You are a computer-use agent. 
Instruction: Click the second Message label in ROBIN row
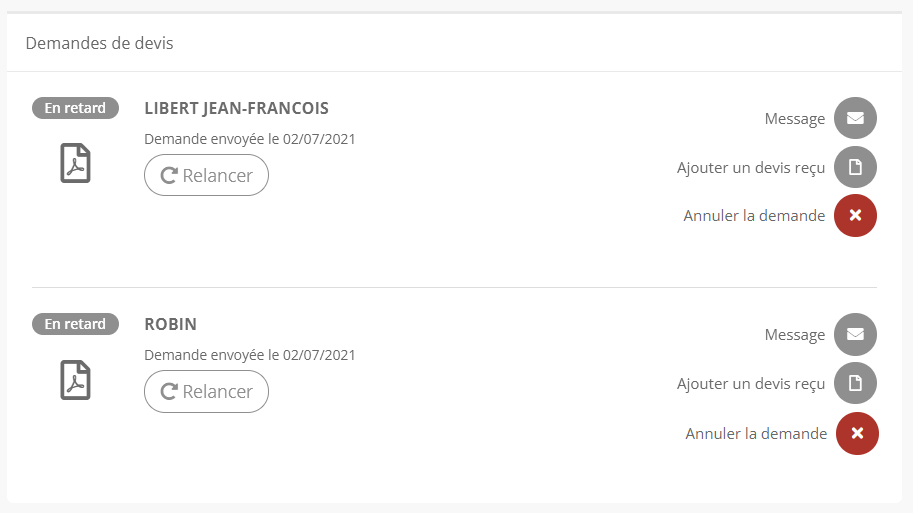point(795,335)
